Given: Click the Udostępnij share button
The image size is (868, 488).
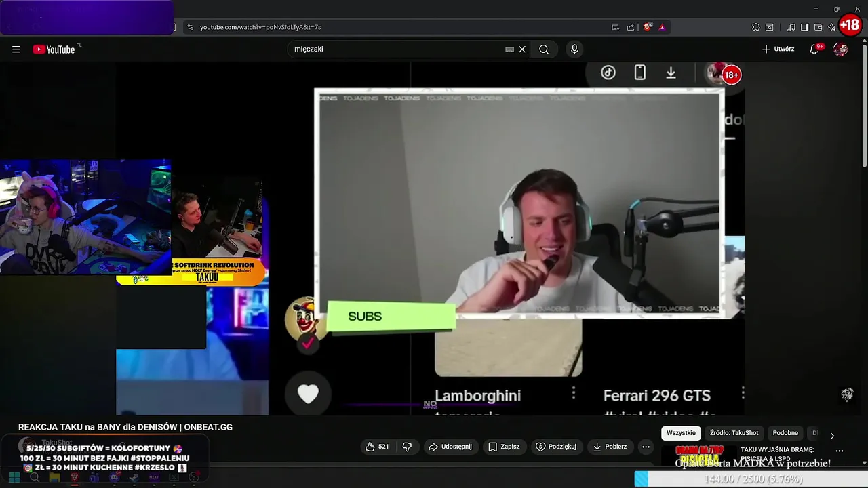Looking at the screenshot, I should (450, 447).
